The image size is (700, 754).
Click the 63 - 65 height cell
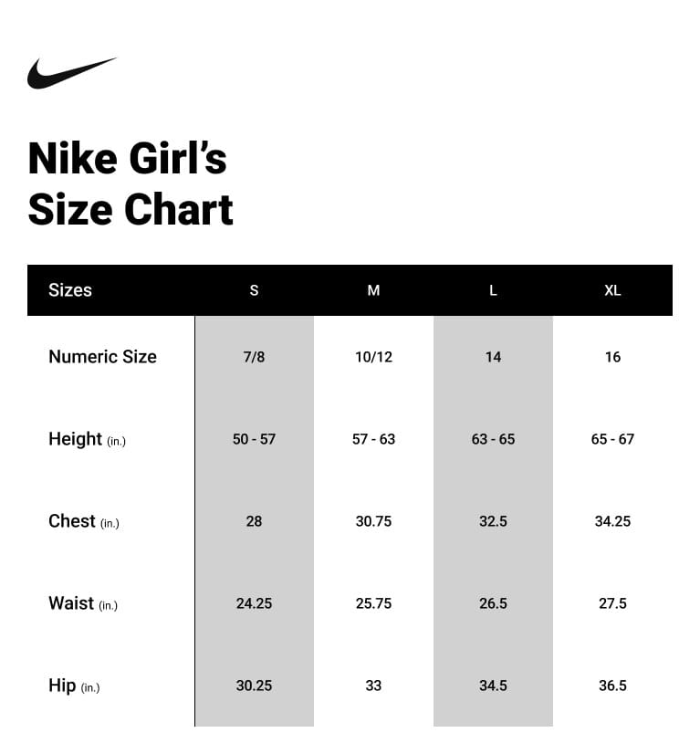pos(493,439)
